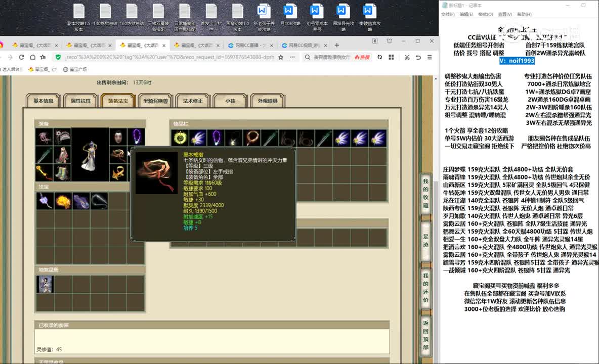The image size is (599, 364).
Task: Click the browser apps grid icon
Action: (391, 57)
